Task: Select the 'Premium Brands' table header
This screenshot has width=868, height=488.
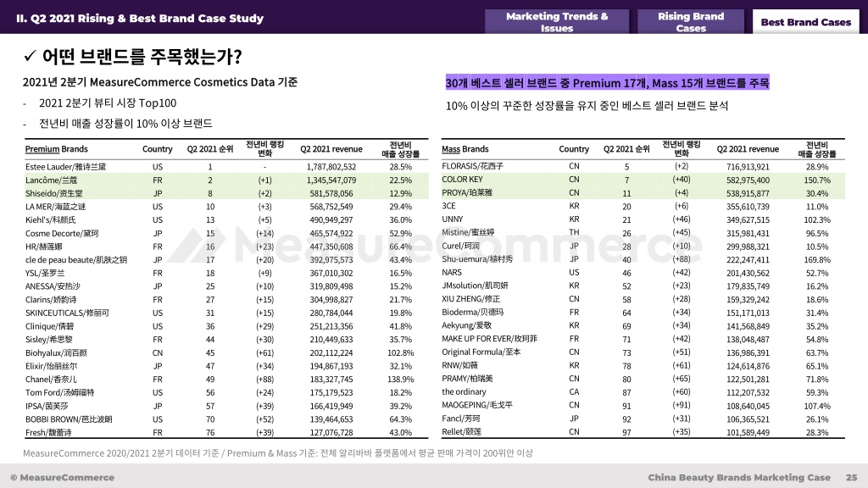Action: tap(57, 149)
